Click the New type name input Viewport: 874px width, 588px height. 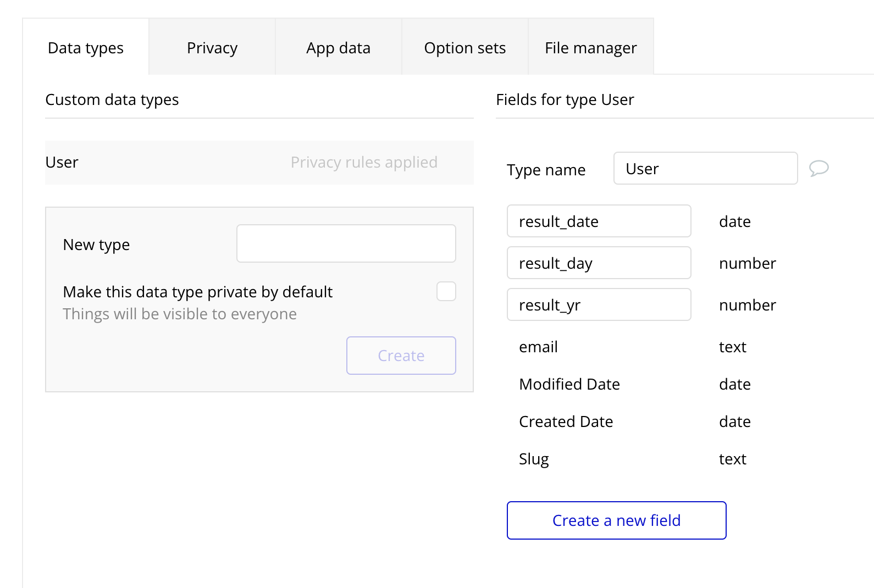346,243
